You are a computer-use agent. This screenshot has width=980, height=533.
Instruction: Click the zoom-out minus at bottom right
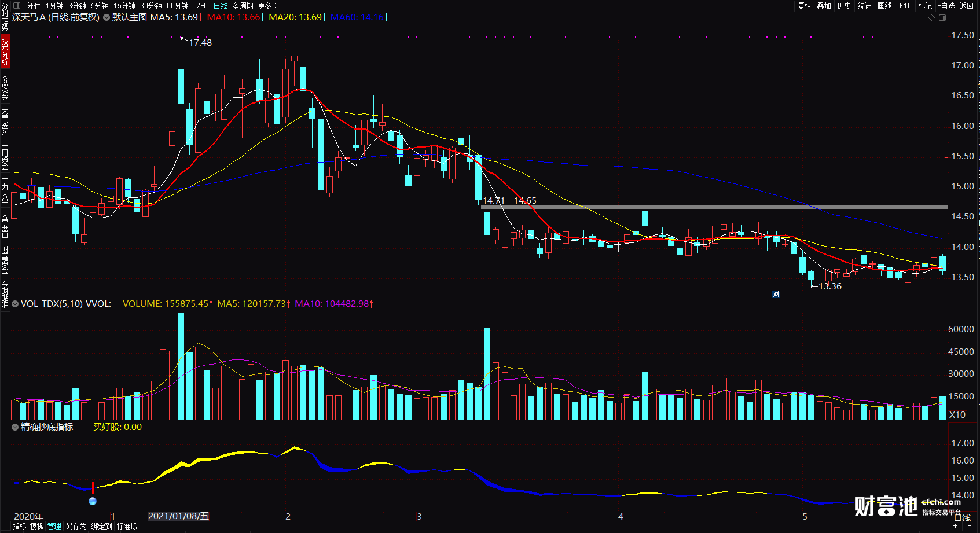pos(970,525)
